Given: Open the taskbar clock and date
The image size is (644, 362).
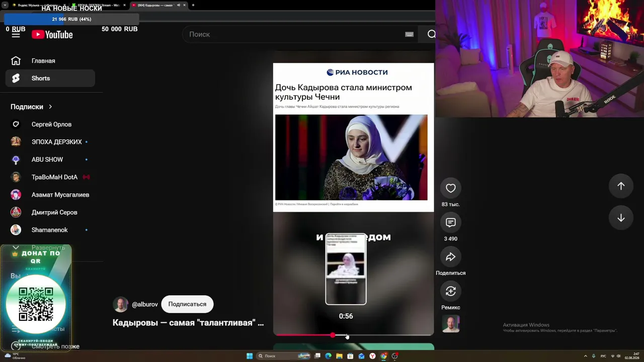Looking at the screenshot, I should click(632, 356).
